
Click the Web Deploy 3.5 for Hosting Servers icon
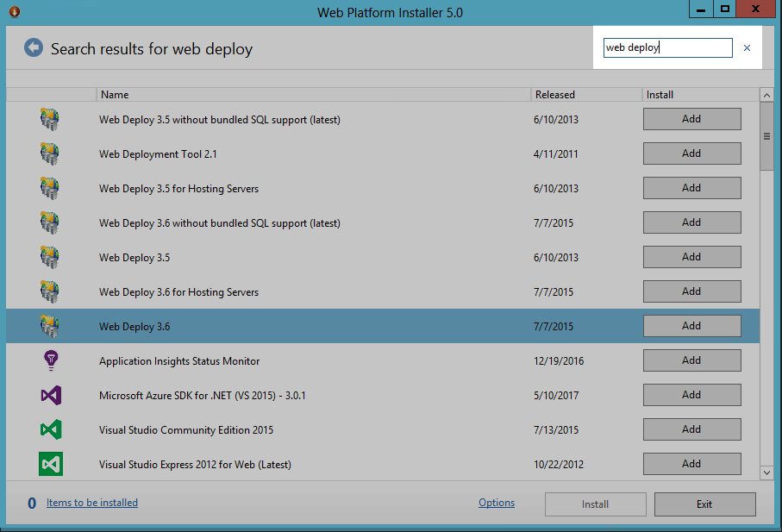click(x=50, y=188)
